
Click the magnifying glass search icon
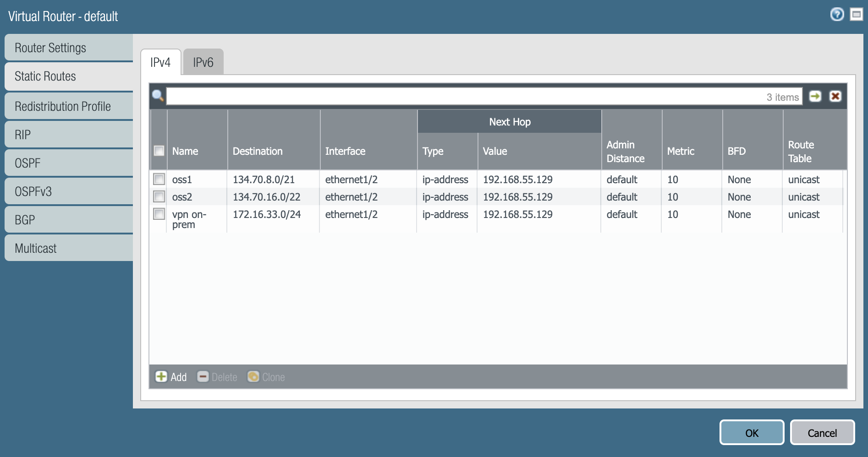point(158,96)
